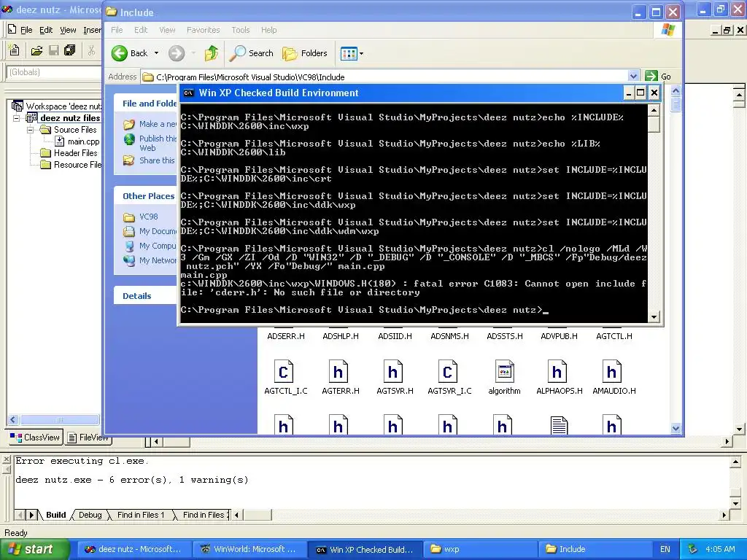Switch to the FileView tab
This screenshot has width=747, height=560.
(88, 437)
